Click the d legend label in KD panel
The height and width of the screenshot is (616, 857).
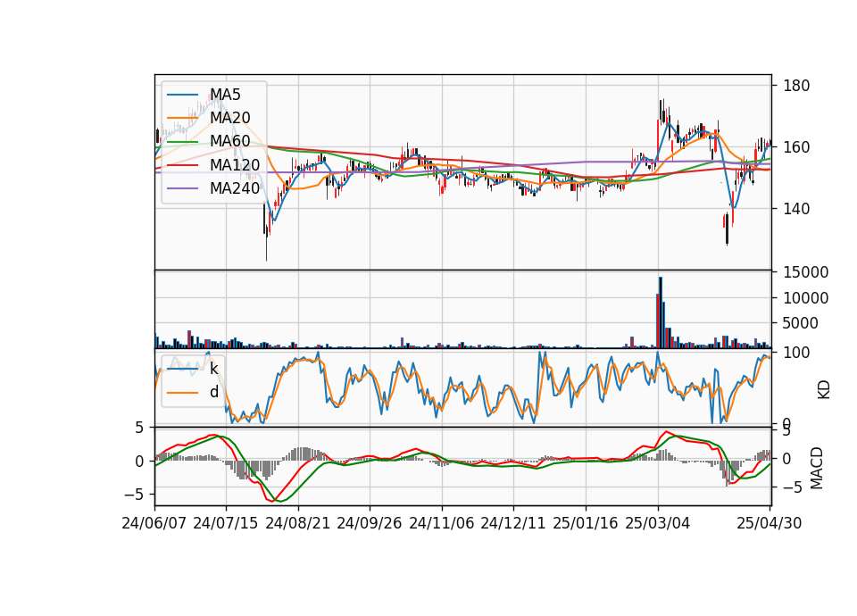tap(214, 392)
